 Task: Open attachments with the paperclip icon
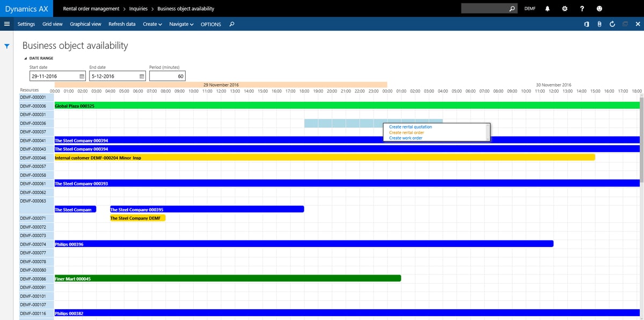[599, 24]
